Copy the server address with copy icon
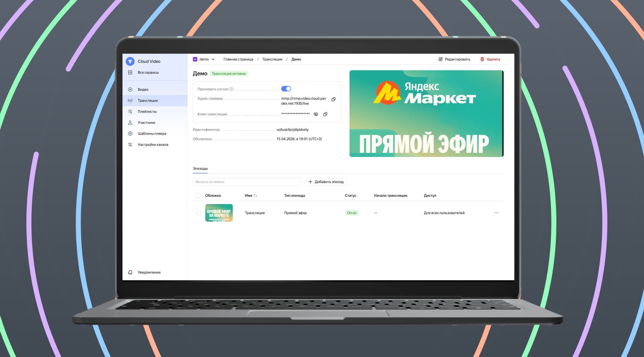 (x=333, y=99)
